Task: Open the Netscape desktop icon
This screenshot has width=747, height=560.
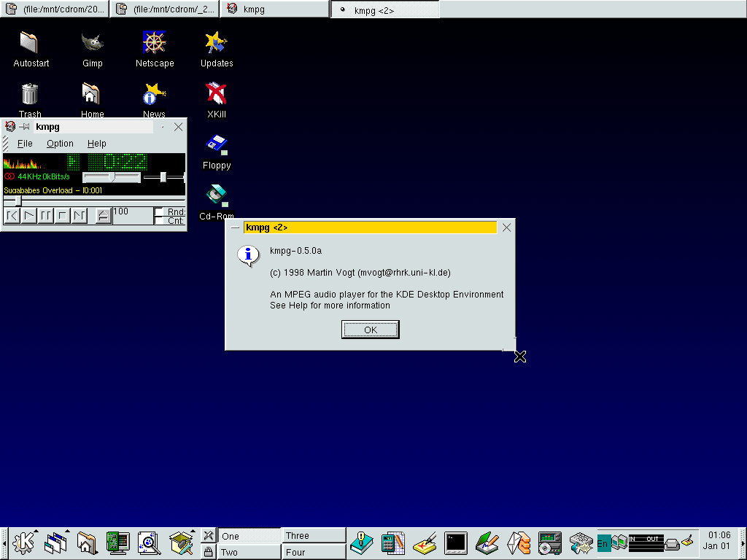Action: coord(155,44)
